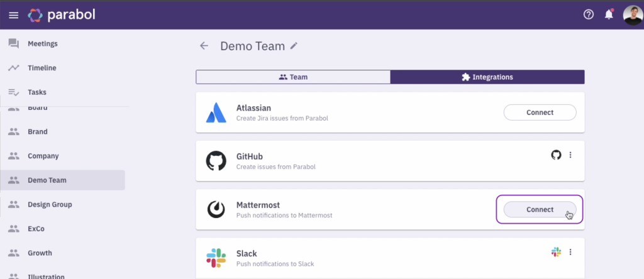Click the Slack title text
Viewport: 644px width, 279px height.
pyautogui.click(x=247, y=254)
